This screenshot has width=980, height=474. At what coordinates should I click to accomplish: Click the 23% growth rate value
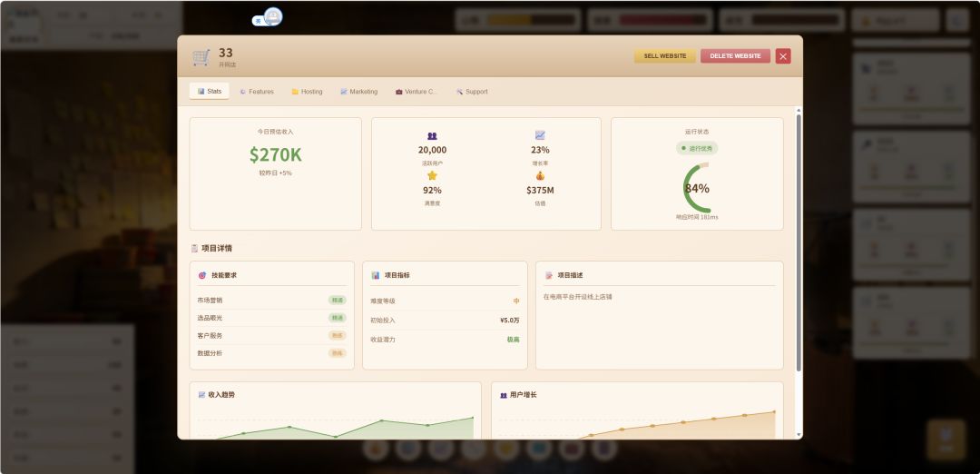point(540,150)
